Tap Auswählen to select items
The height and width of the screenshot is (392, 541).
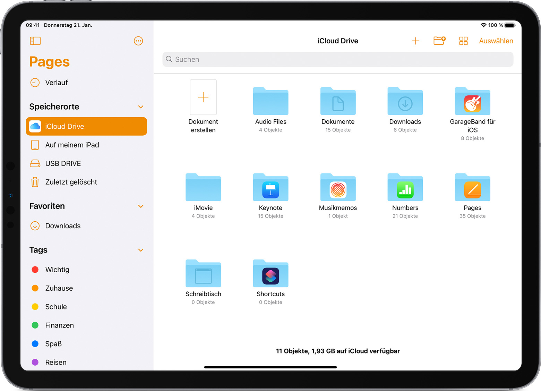496,41
